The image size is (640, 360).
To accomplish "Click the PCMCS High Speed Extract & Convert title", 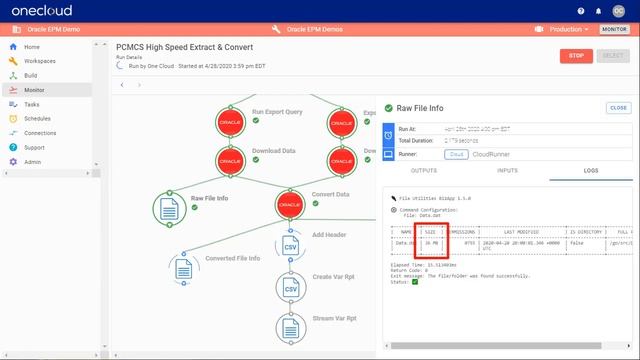I will 184,47.
